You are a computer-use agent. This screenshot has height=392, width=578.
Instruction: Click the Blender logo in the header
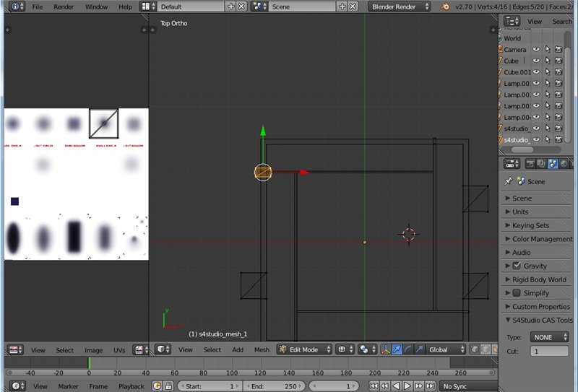pyautogui.click(x=447, y=6)
